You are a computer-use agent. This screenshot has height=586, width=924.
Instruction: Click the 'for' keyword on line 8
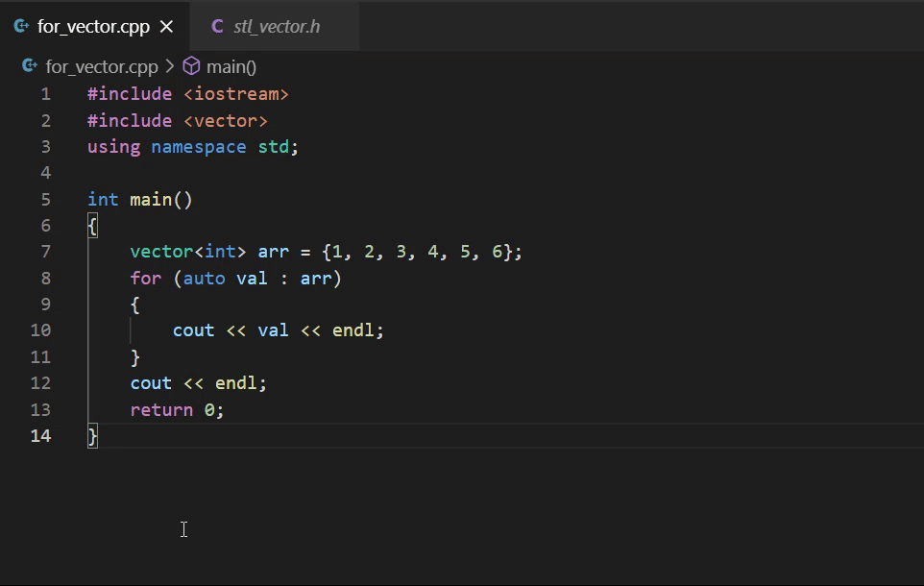pyautogui.click(x=146, y=279)
